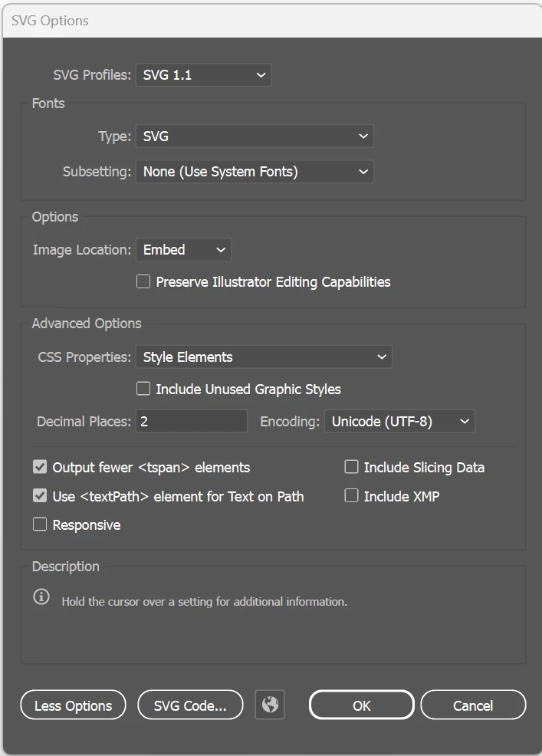Open the Encoding dropdown
The height and width of the screenshot is (756, 542).
tap(399, 422)
